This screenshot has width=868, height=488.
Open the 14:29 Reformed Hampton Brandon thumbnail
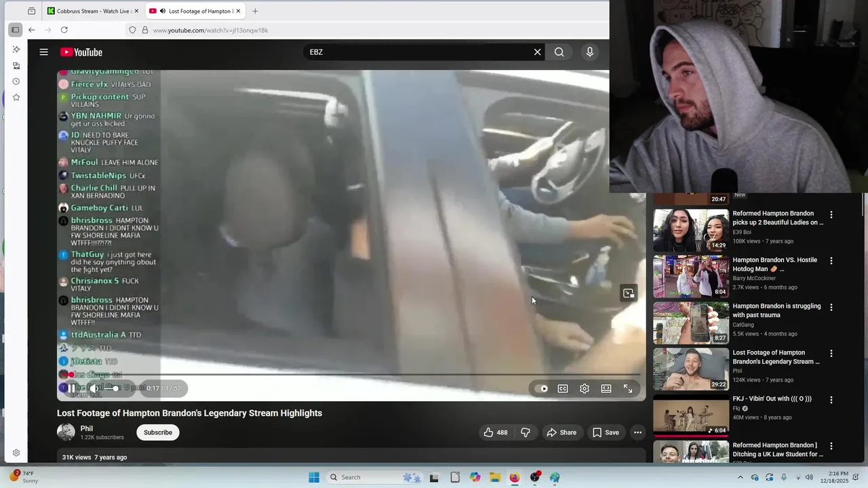click(691, 230)
